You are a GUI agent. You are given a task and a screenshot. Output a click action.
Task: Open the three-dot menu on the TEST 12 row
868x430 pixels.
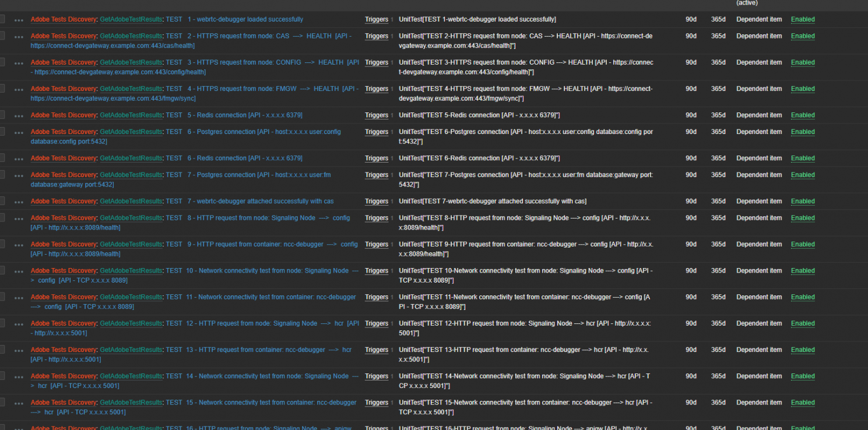[x=19, y=324]
